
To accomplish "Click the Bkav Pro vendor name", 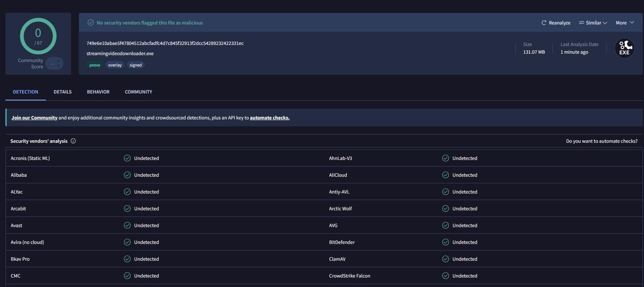I will [x=20, y=259].
